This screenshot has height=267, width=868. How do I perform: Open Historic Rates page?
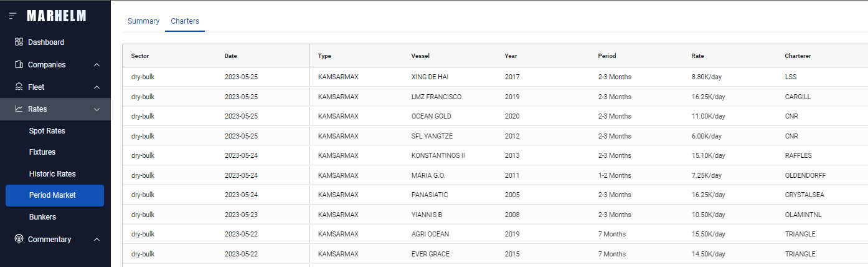(x=52, y=174)
